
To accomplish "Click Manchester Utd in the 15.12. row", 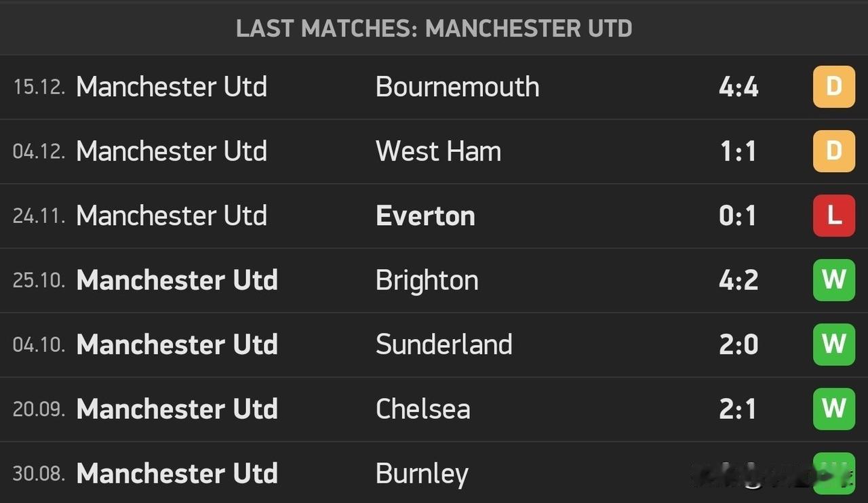I will point(172,87).
